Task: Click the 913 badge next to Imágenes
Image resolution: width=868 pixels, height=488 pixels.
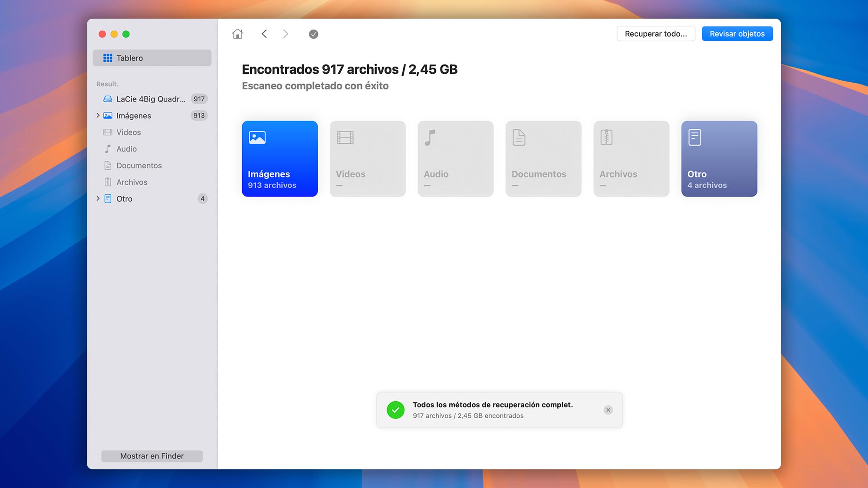Action: [x=199, y=115]
